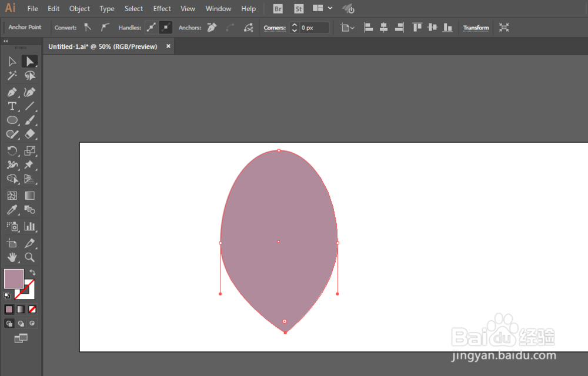
Task: Select the Curvature tool
Action: [29, 92]
